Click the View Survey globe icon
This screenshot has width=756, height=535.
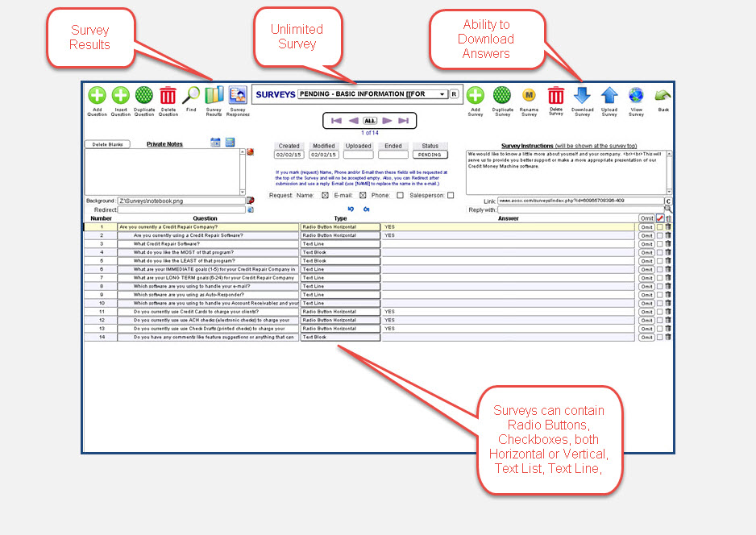click(636, 97)
